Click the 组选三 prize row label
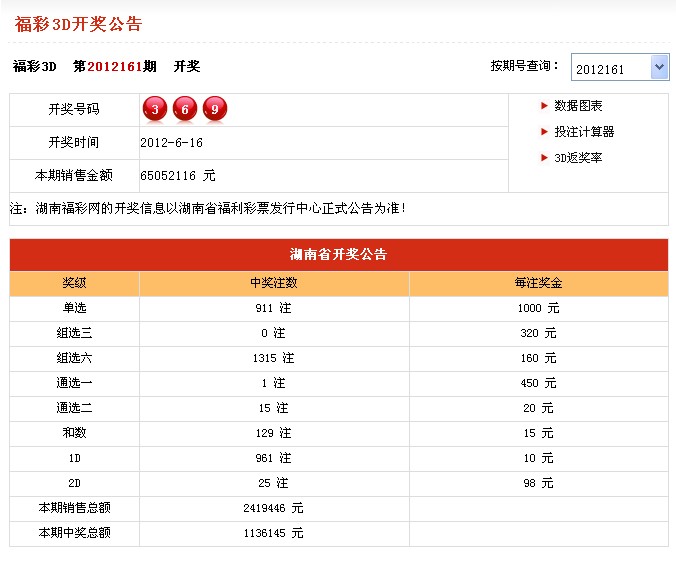Image resolution: width=676 pixels, height=563 pixels. 74,333
